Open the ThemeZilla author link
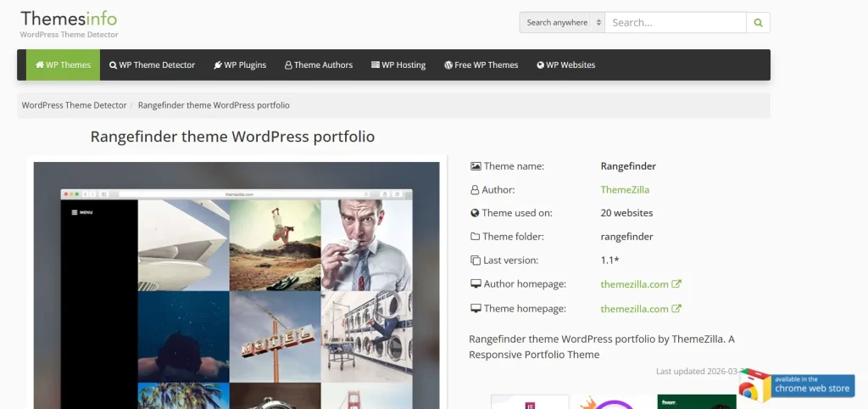This screenshot has width=868, height=409. pyautogui.click(x=625, y=189)
